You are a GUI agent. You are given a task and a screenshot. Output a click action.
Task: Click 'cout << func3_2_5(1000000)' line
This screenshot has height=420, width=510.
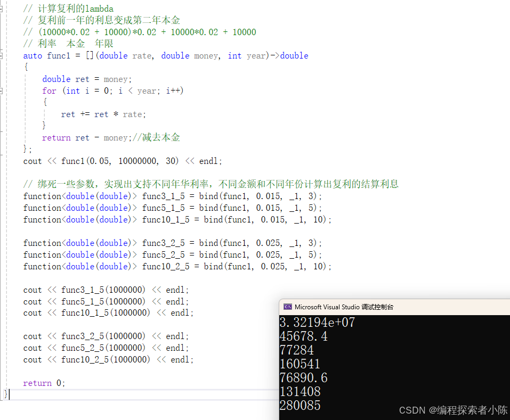point(106,336)
